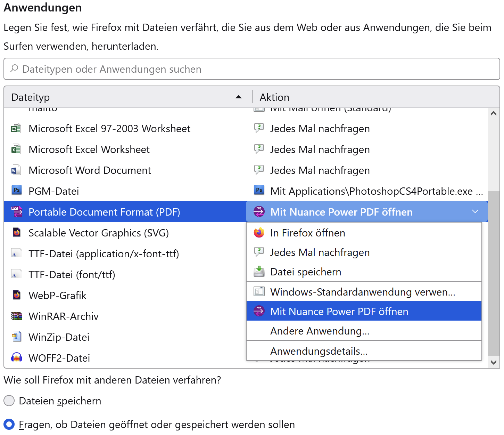The width and height of the screenshot is (504, 435).
Task: Sort the list by the Dateityp column arrow
Action: click(x=239, y=97)
